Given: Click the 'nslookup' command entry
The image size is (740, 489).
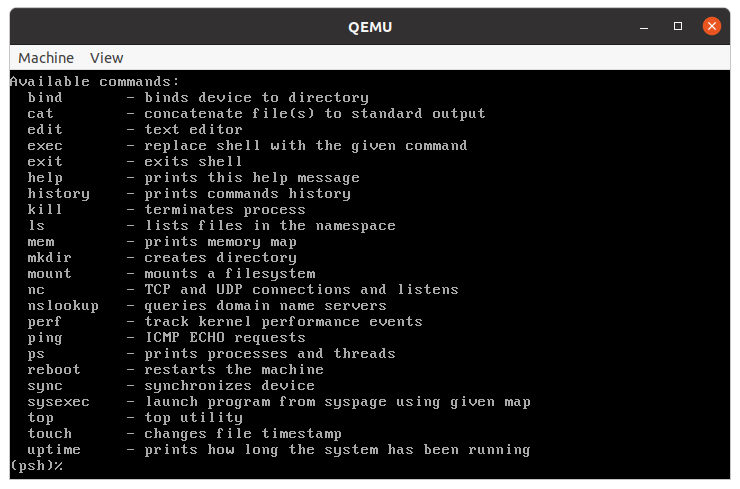Looking at the screenshot, I should [x=63, y=306].
